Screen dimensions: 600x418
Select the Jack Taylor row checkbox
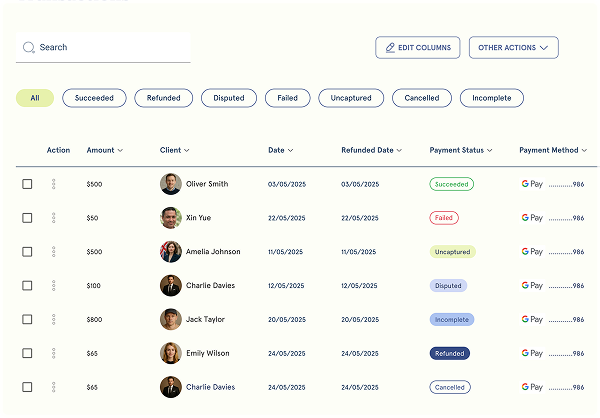(27, 320)
